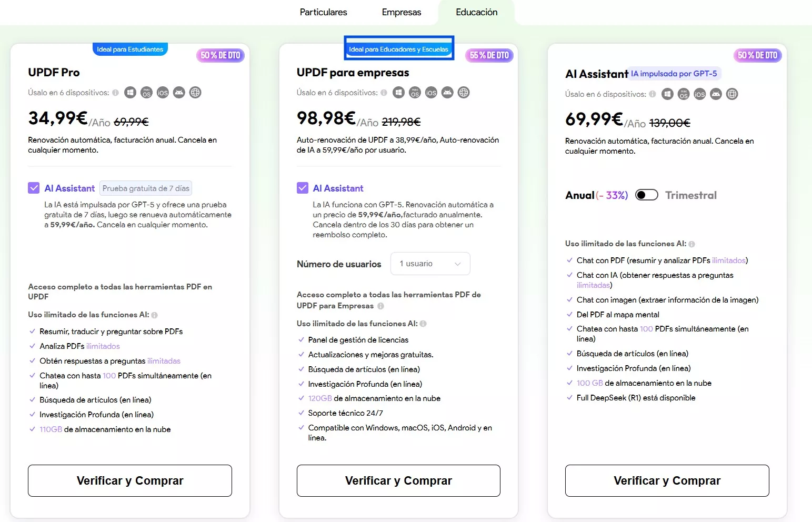Click Windows icon in UPDF Pro card
The height and width of the screenshot is (522, 812).
coord(130,93)
